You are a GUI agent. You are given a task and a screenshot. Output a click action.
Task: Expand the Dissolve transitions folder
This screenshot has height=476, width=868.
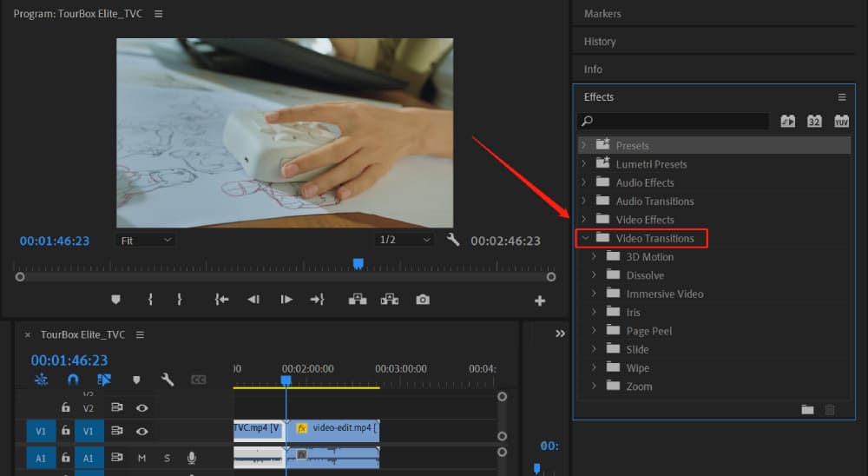click(x=594, y=275)
